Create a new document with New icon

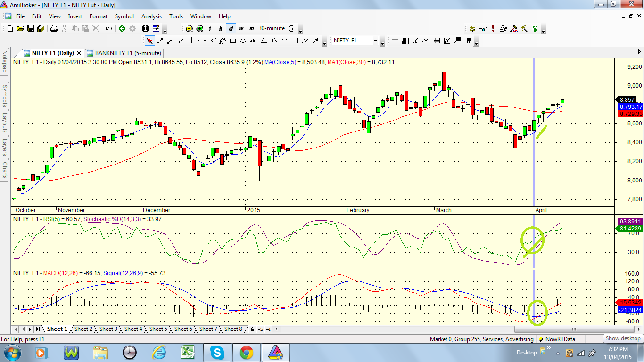click(x=10, y=28)
